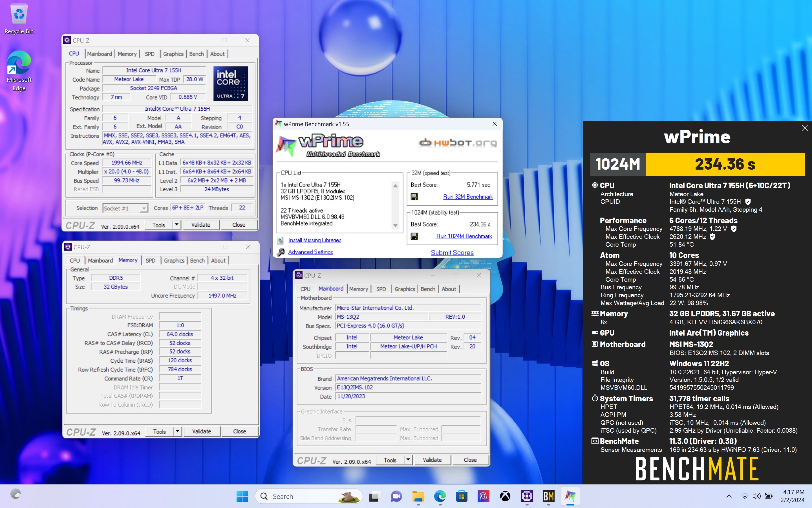Open Microsoft Edge desktop shortcut
Viewport: 812px width, 508px height.
[x=19, y=71]
